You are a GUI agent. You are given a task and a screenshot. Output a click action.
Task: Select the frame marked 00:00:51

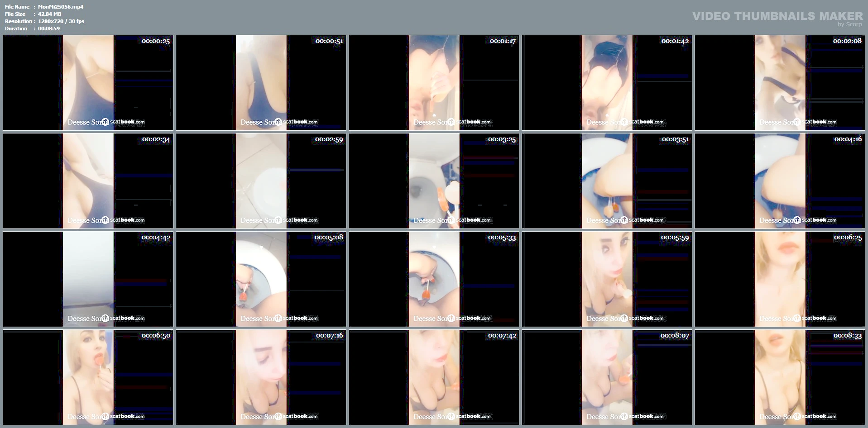(x=261, y=83)
